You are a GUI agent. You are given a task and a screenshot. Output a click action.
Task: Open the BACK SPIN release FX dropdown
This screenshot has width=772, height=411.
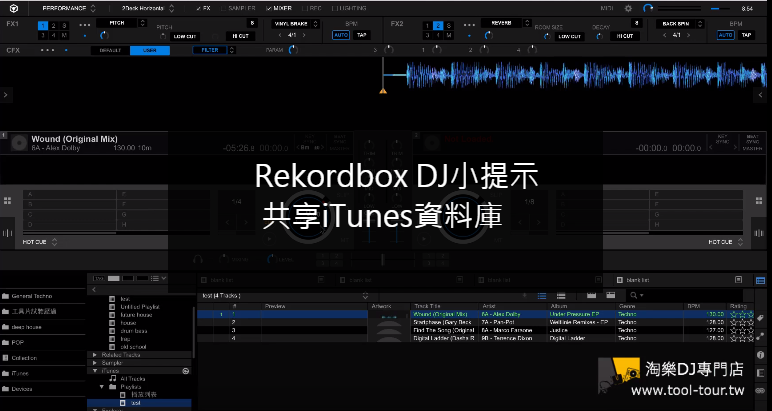(x=680, y=24)
